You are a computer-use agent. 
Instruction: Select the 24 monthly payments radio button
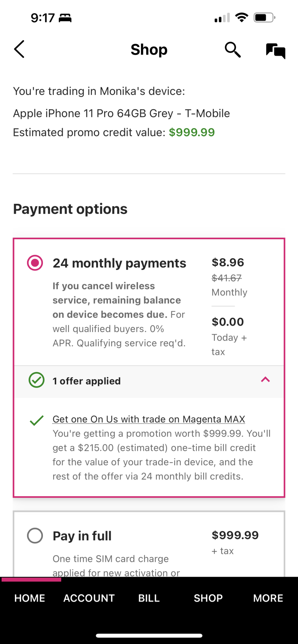tap(35, 263)
